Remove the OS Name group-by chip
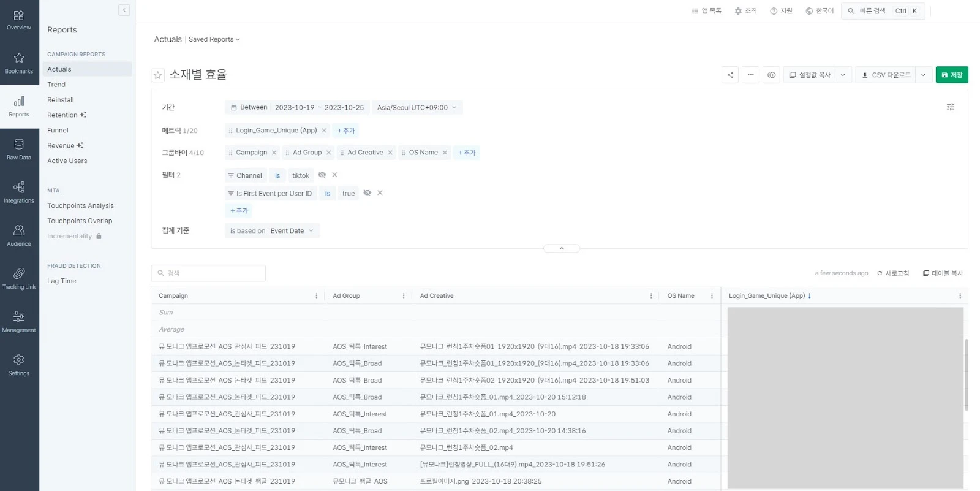This screenshot has width=980, height=491. coord(445,153)
